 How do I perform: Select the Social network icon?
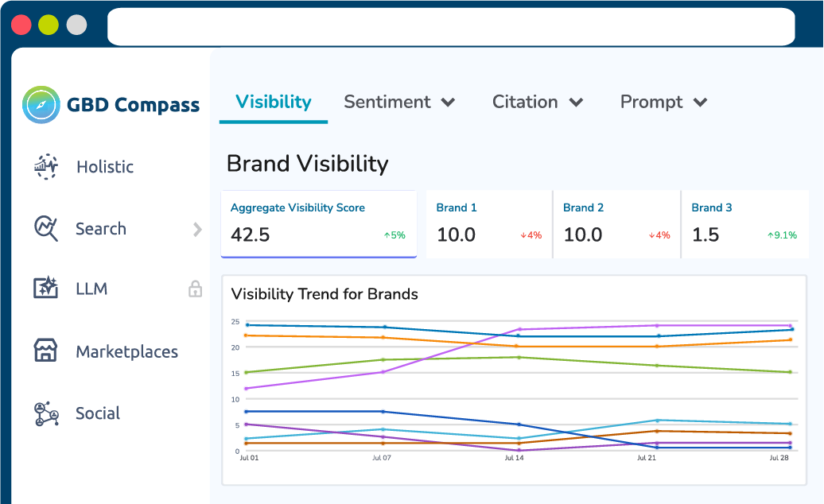click(x=46, y=413)
